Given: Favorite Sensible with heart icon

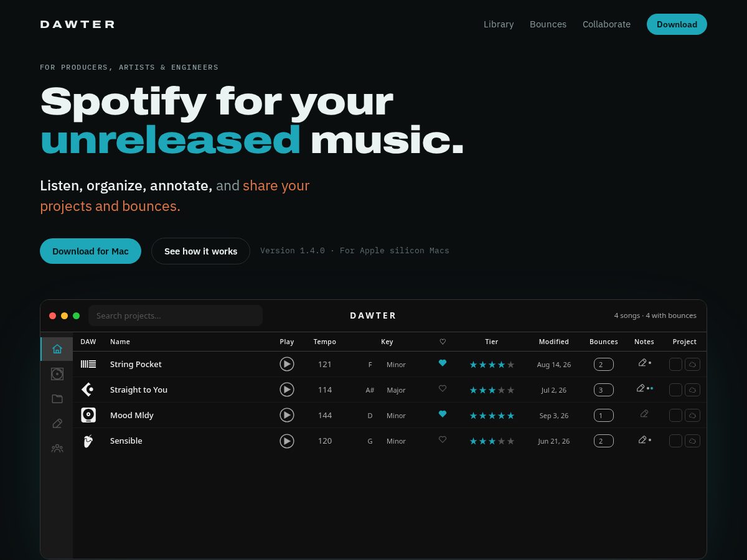Looking at the screenshot, I should point(443,439).
